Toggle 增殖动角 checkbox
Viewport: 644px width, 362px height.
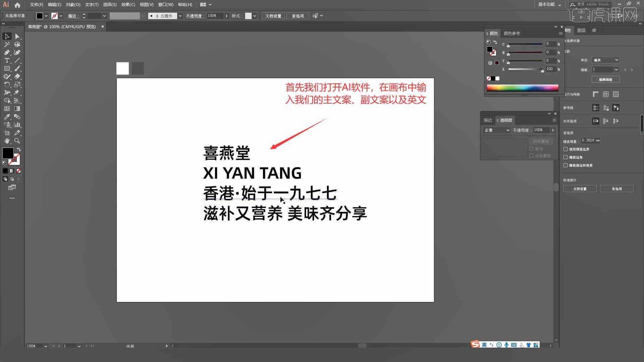pyautogui.click(x=566, y=157)
